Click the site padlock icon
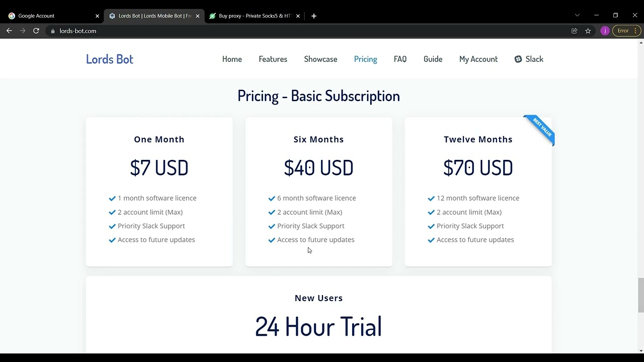644x362 pixels. (x=53, y=31)
